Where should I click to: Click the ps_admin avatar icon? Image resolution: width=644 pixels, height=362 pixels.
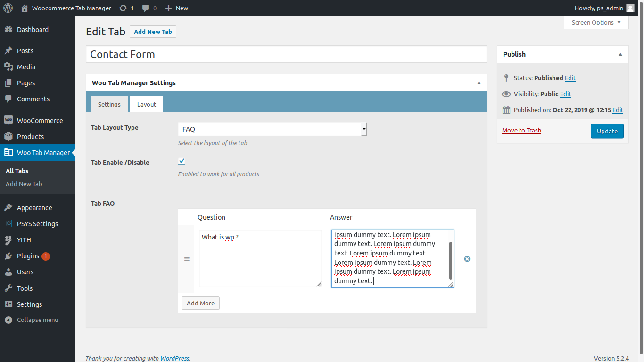[630, 8]
